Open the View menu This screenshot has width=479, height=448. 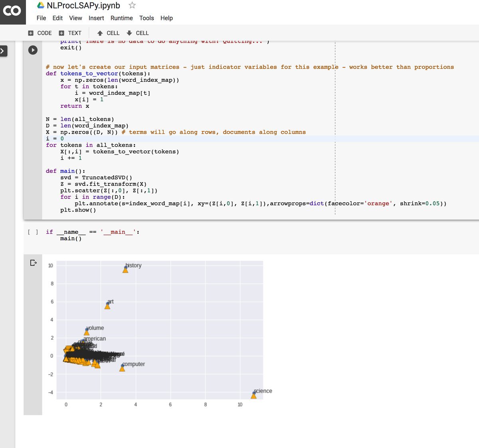75,18
